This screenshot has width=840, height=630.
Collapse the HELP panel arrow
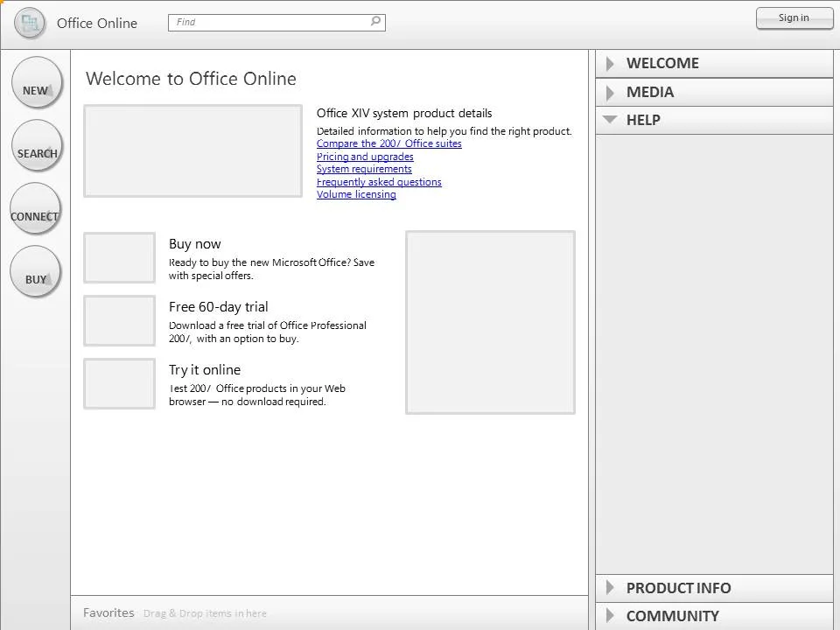click(x=610, y=120)
